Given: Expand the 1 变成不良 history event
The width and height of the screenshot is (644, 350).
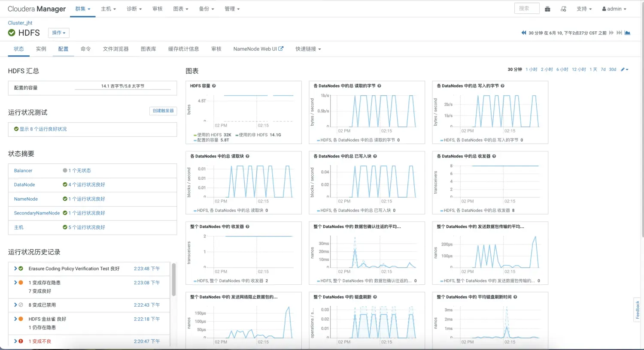Looking at the screenshot, I should (15, 341).
